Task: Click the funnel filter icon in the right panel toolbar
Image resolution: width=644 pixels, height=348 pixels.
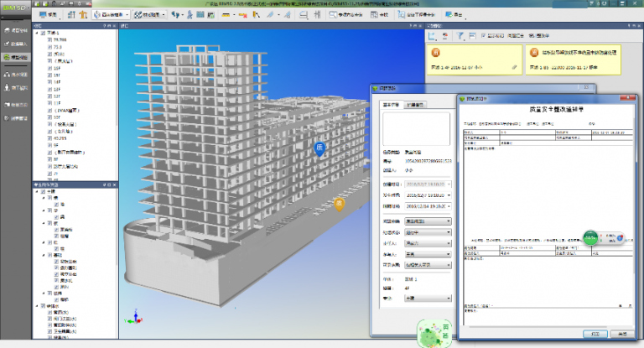Action: (461, 36)
